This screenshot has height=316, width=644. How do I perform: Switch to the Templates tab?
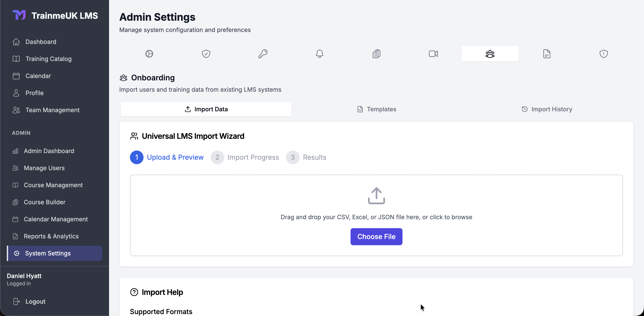pyautogui.click(x=376, y=109)
